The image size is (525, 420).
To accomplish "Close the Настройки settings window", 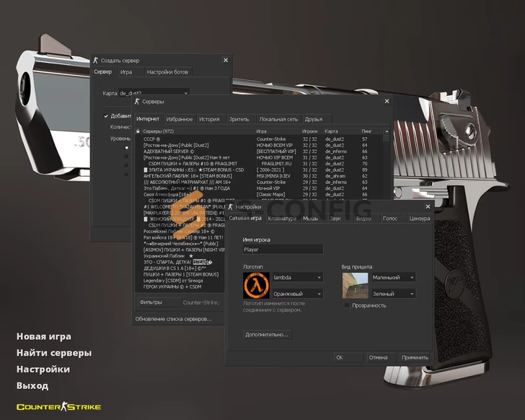I will coord(428,206).
